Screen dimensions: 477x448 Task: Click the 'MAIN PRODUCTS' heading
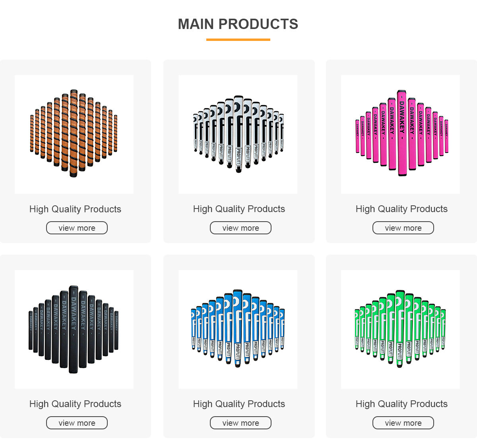(238, 24)
